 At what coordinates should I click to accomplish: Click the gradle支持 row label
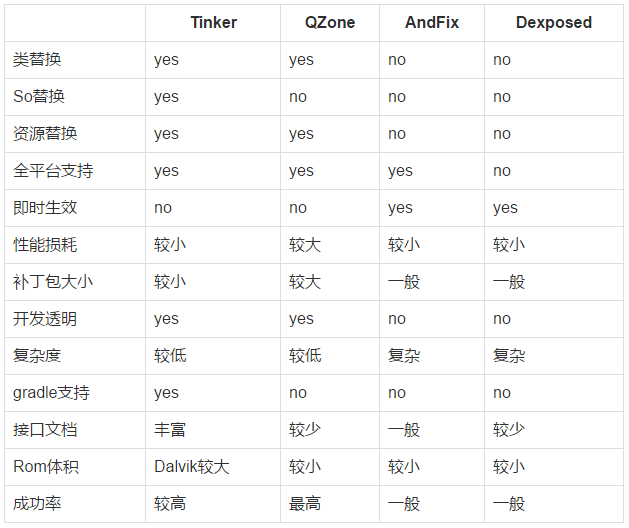click(51, 392)
